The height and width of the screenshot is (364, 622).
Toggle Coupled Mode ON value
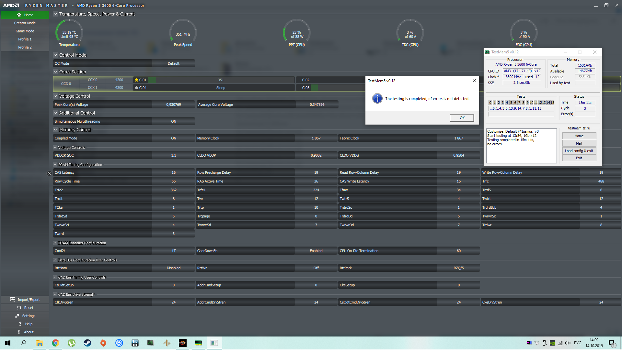click(173, 138)
